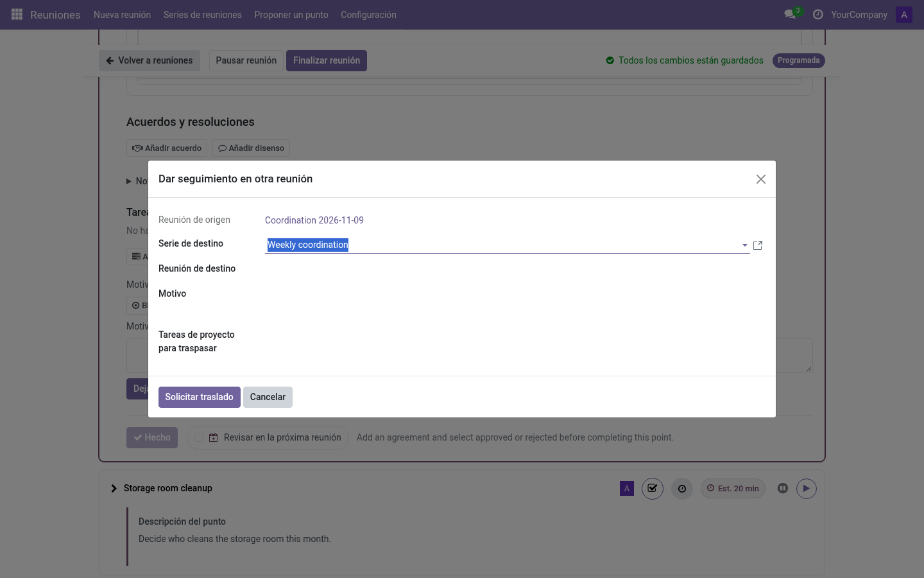The width and height of the screenshot is (924, 578).
Task: Click Cancelar in the dialog
Action: [268, 397]
